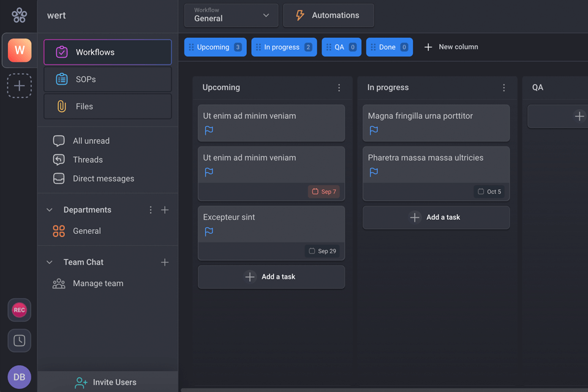The height and width of the screenshot is (392, 588).
Task: Collapse the Team Chat section
Action: [49, 262]
